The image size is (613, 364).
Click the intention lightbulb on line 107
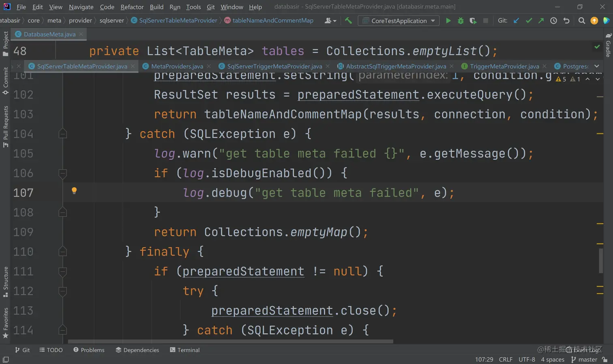[x=74, y=191]
